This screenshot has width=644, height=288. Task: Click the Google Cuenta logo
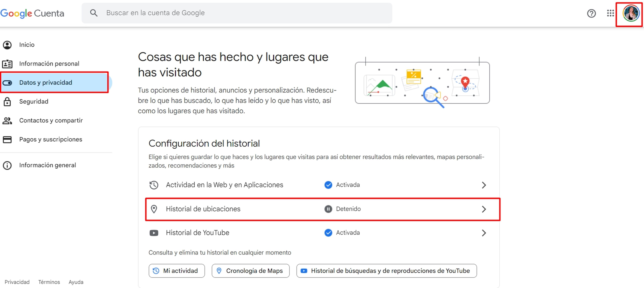32,13
